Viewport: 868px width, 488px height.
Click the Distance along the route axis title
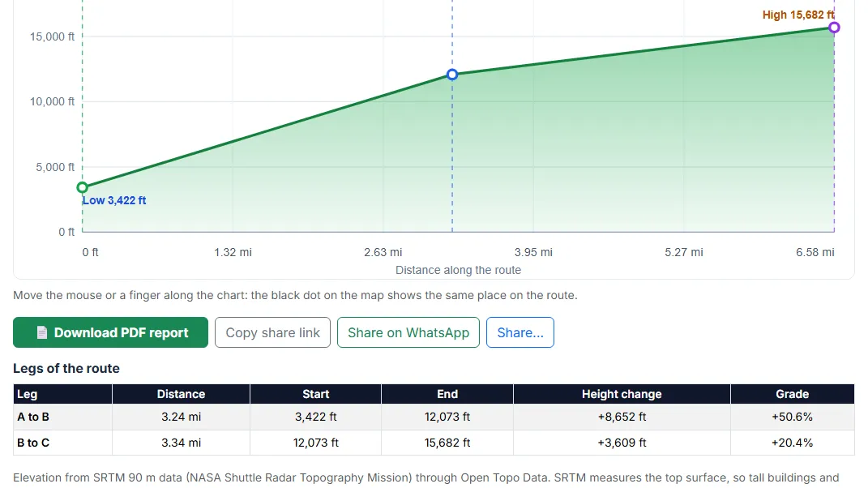[459, 270]
